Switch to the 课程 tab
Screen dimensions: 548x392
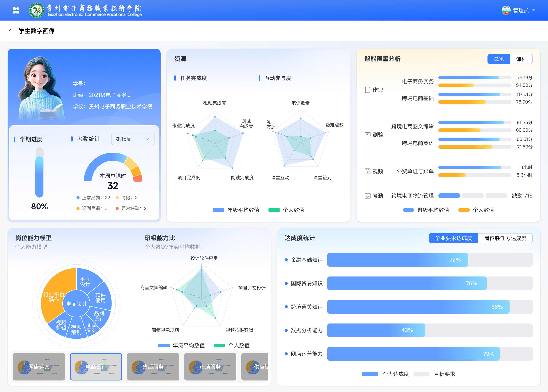(521, 59)
